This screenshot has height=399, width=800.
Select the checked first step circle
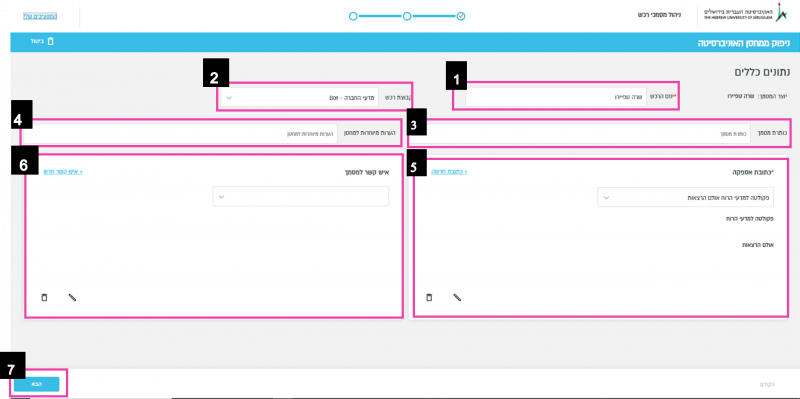[461, 16]
